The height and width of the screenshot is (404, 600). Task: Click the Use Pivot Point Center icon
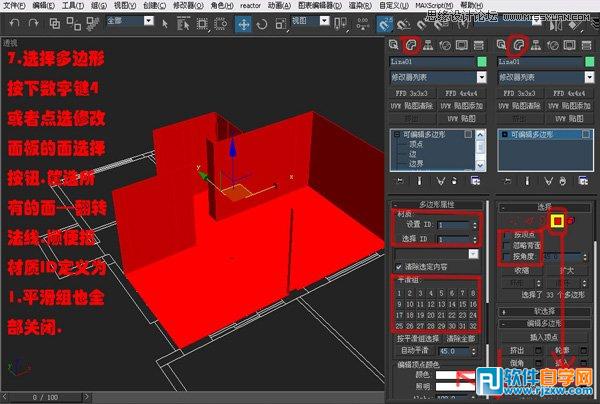[x=340, y=24]
